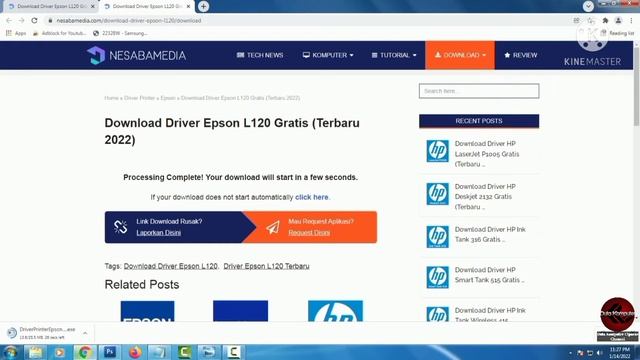Open the Chrome profile avatar icon
640x360 pixels.
pyautogui.click(x=618, y=20)
